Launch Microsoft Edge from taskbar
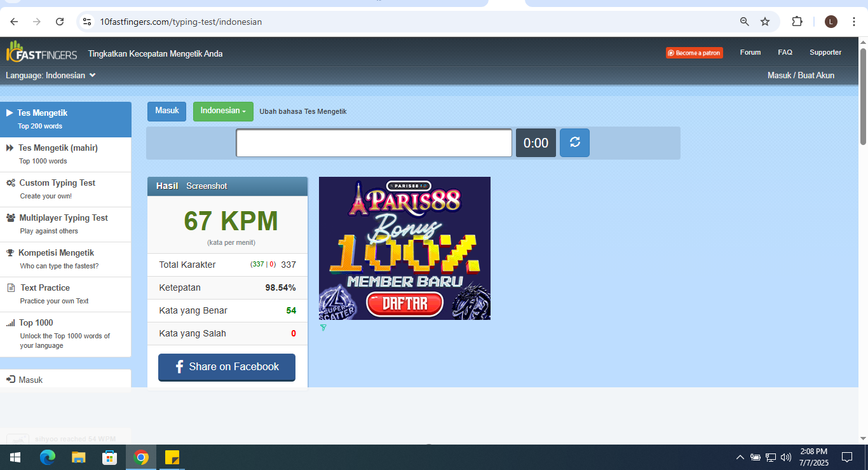The width and height of the screenshot is (868, 470). (47, 457)
